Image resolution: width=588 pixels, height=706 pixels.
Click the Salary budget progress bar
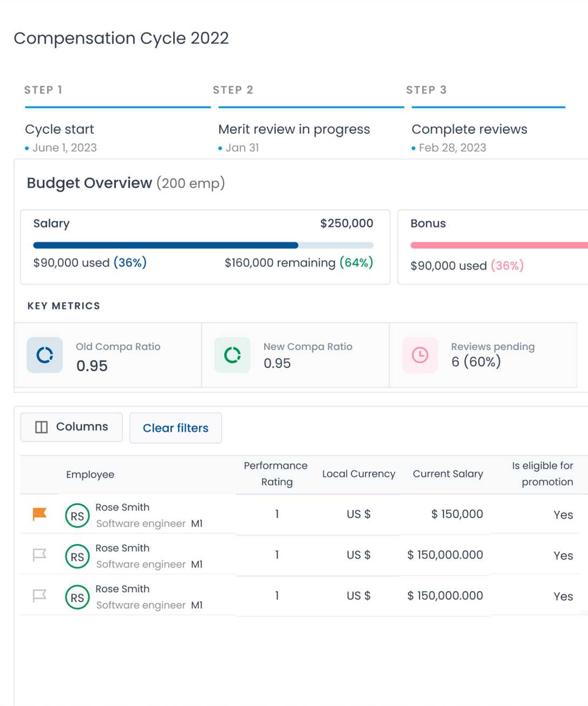203,245
